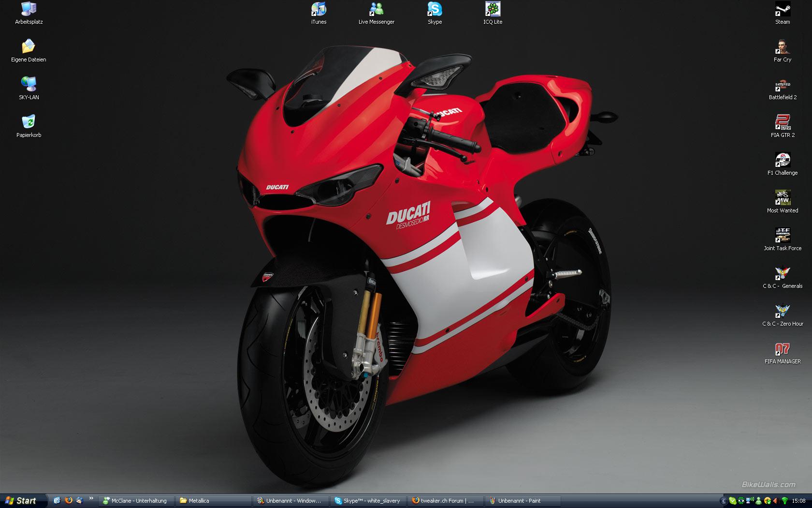The width and height of the screenshot is (812, 508).
Task: Switch to the Unbenannt - Paint window
Action: point(522,501)
